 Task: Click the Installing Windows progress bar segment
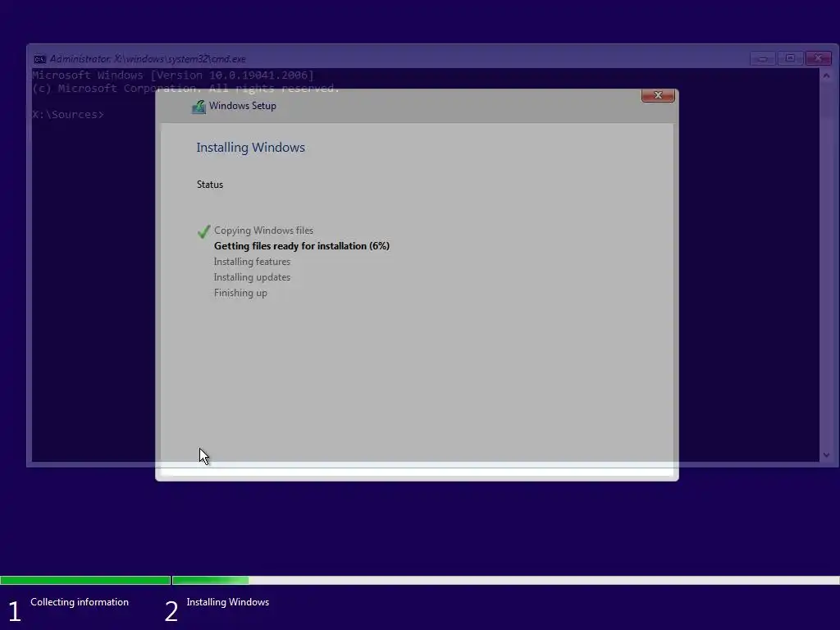[x=505, y=580]
